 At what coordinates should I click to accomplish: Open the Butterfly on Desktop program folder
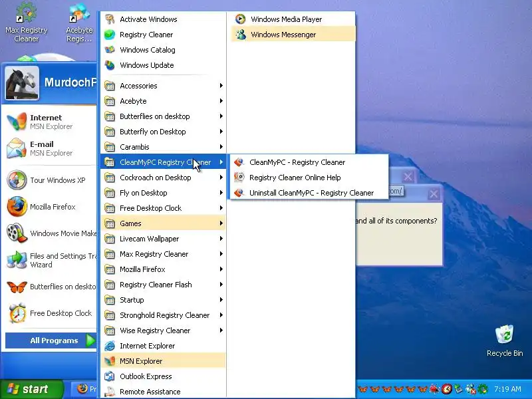[163, 132]
